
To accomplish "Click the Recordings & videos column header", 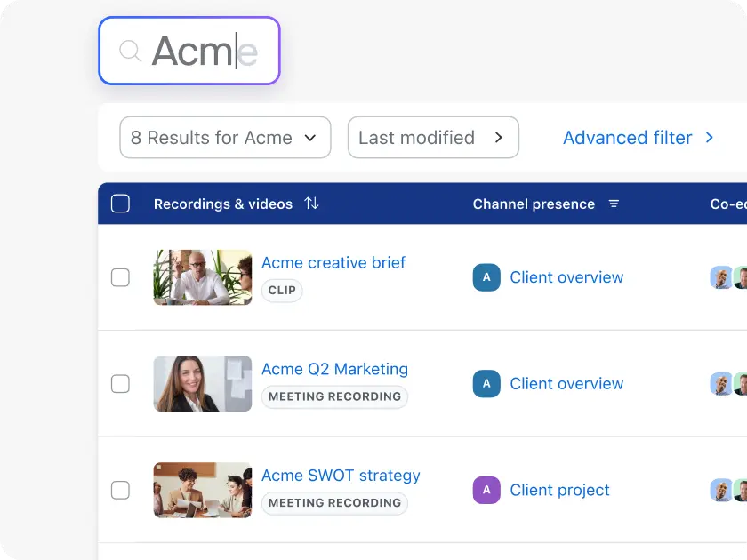I will coord(222,204).
